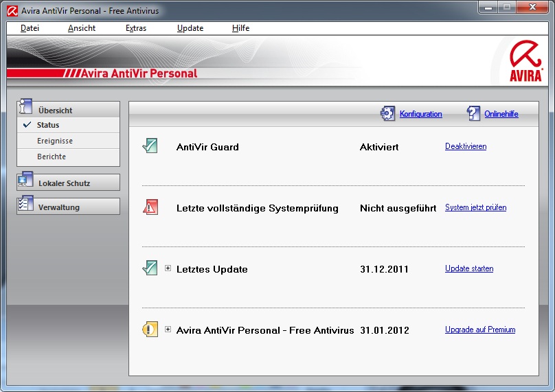
Task: Click the yellow exclamation icon for license
Action: click(150, 330)
